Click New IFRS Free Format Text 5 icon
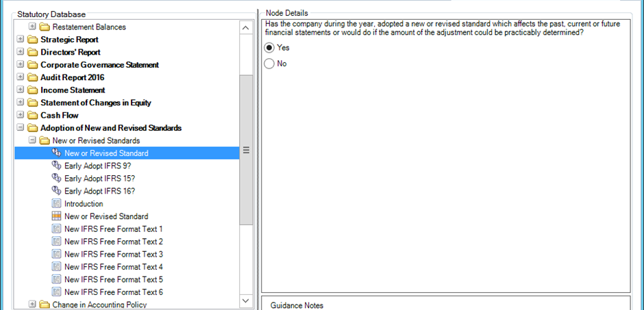 [56, 280]
